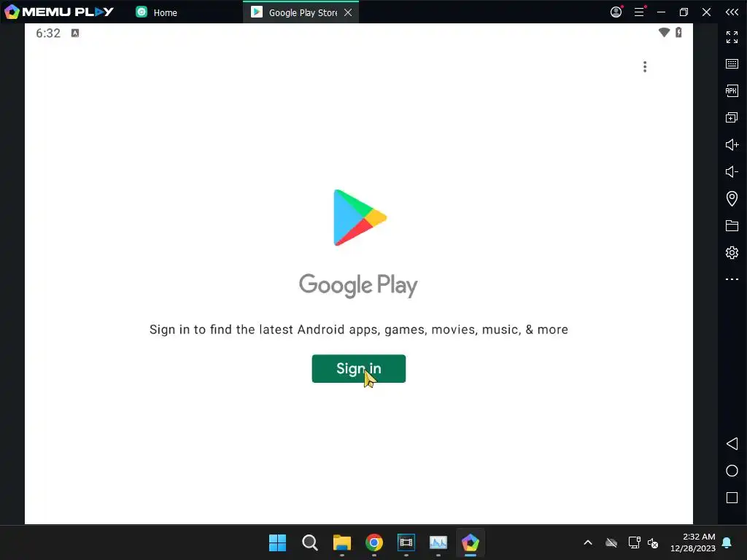Click the Android time 6:32
747x560 pixels.
tap(48, 33)
